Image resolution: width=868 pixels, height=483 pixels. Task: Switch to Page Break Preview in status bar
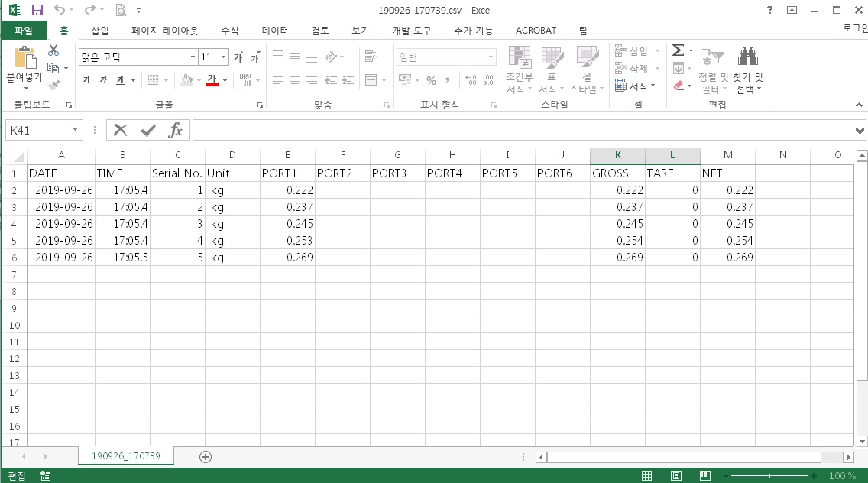coord(704,476)
